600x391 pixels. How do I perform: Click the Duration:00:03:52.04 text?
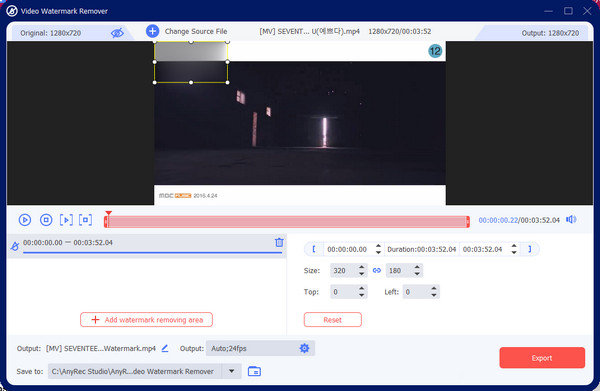422,249
